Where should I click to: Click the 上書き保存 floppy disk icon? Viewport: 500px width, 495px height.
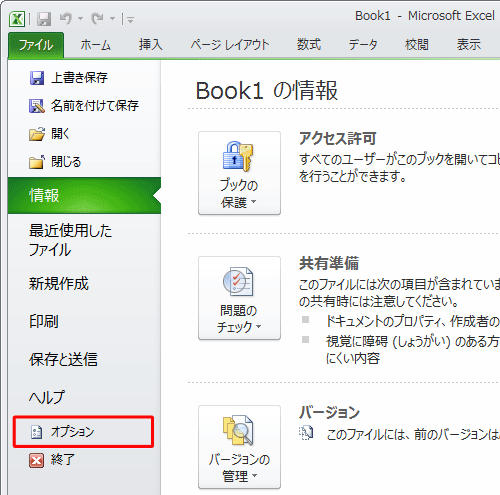(x=37, y=78)
